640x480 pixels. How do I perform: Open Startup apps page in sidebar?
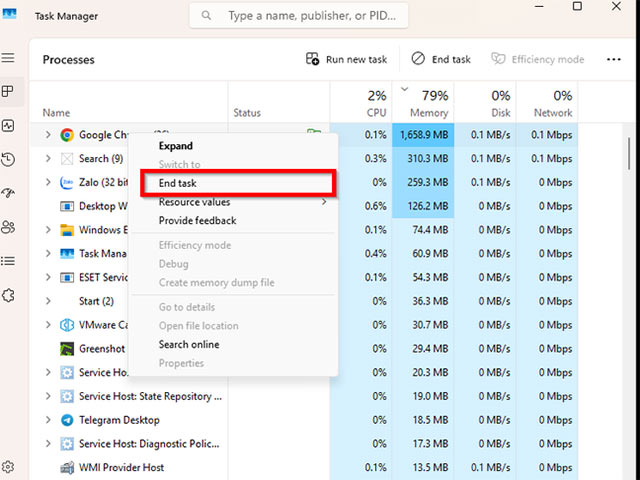point(8,193)
